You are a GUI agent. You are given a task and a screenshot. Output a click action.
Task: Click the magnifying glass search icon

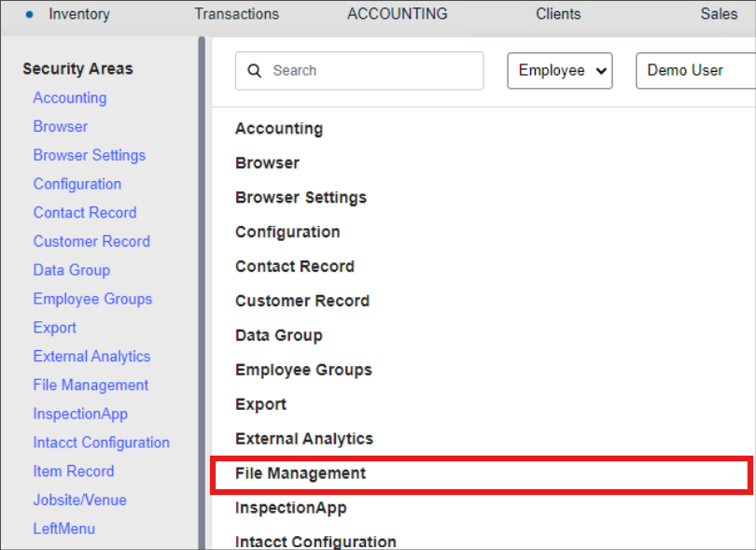255,71
